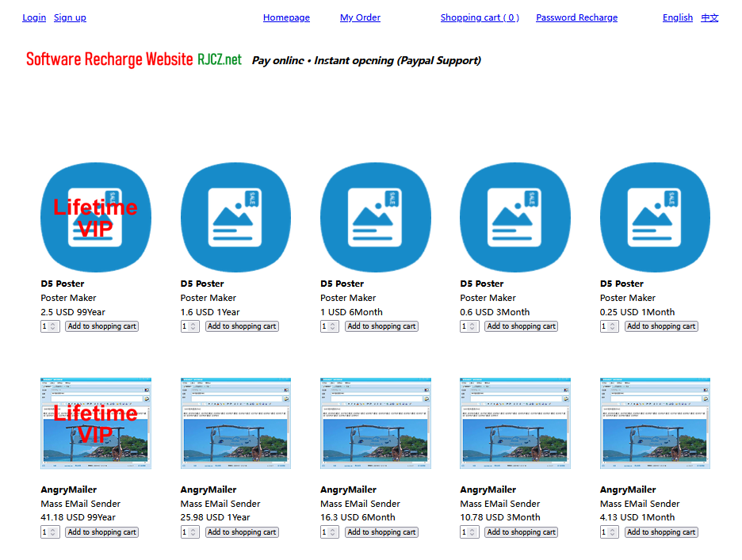Click quantity stepper for 25.98 USD AngryMailer

189,532
